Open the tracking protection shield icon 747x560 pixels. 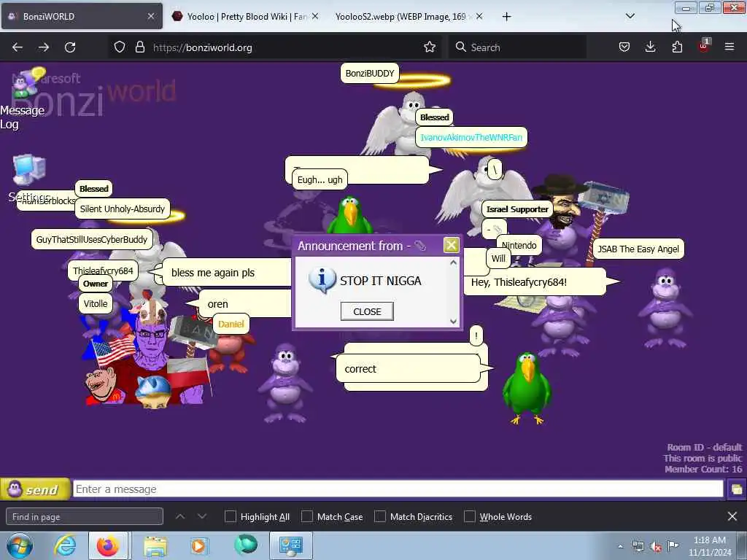pos(120,47)
